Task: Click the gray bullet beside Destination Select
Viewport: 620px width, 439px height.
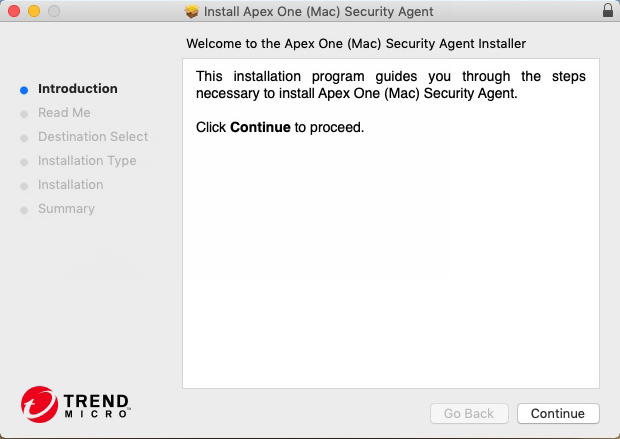Action: 24,138
